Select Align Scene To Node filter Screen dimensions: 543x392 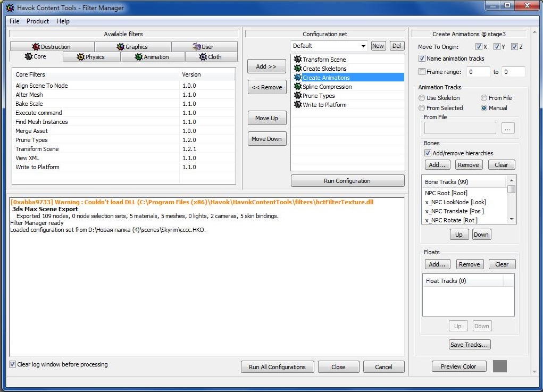[x=123, y=86]
